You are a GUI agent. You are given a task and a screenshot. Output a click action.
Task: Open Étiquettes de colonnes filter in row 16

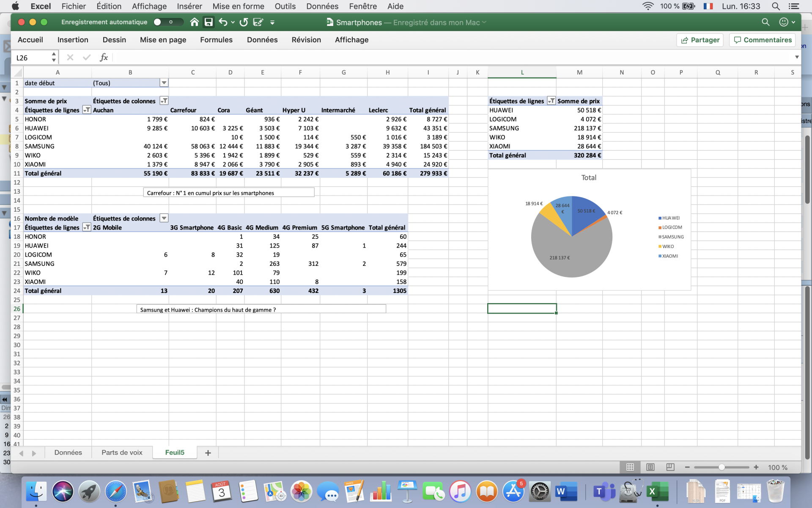point(164,218)
